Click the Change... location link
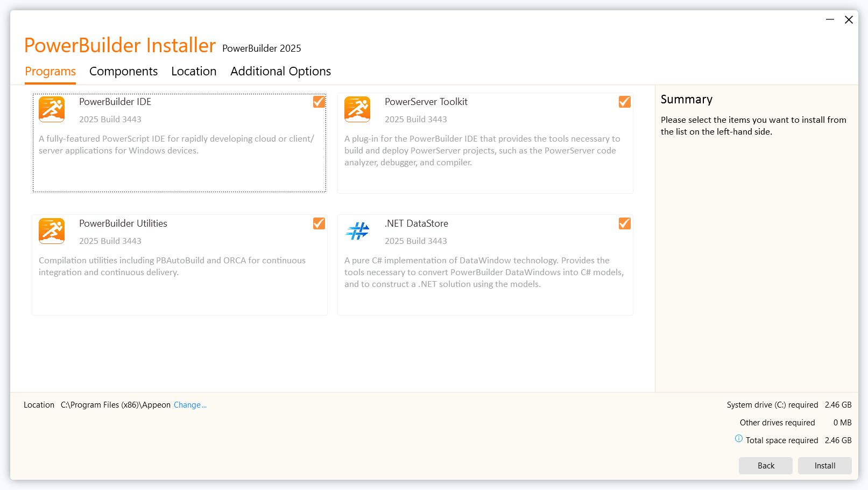This screenshot has height=490, width=868. pos(189,405)
